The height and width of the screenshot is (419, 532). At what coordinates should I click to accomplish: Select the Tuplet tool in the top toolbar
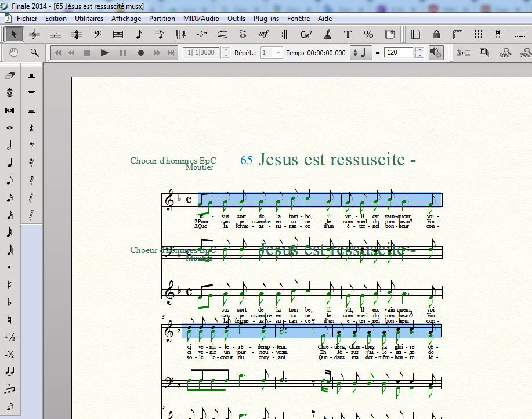pos(201,34)
